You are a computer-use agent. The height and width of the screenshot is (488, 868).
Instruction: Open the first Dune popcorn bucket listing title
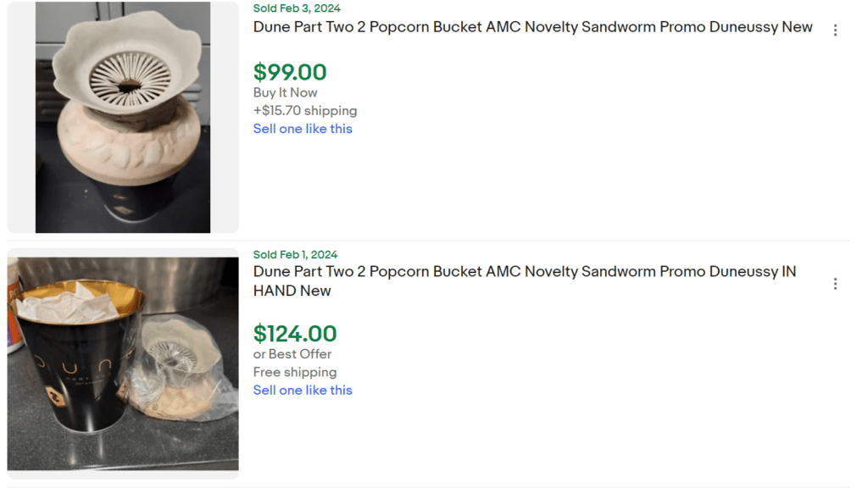(x=532, y=27)
